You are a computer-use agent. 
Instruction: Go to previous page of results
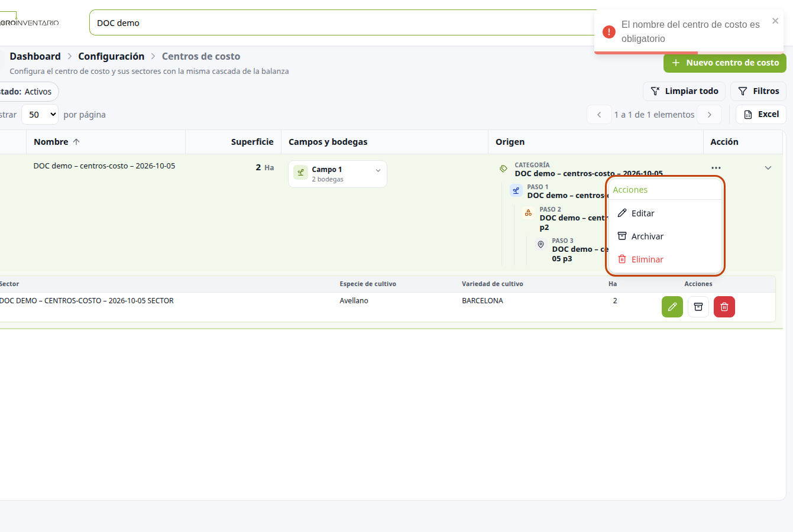point(599,115)
